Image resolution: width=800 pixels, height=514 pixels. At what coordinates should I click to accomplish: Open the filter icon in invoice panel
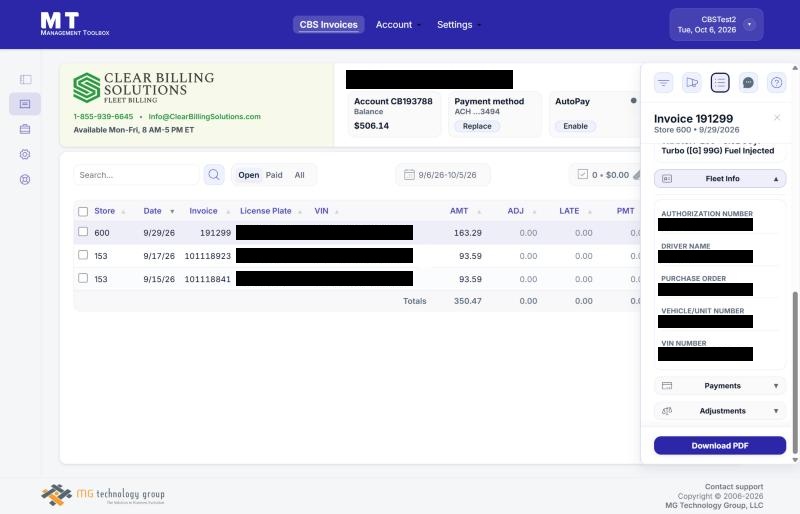(663, 83)
